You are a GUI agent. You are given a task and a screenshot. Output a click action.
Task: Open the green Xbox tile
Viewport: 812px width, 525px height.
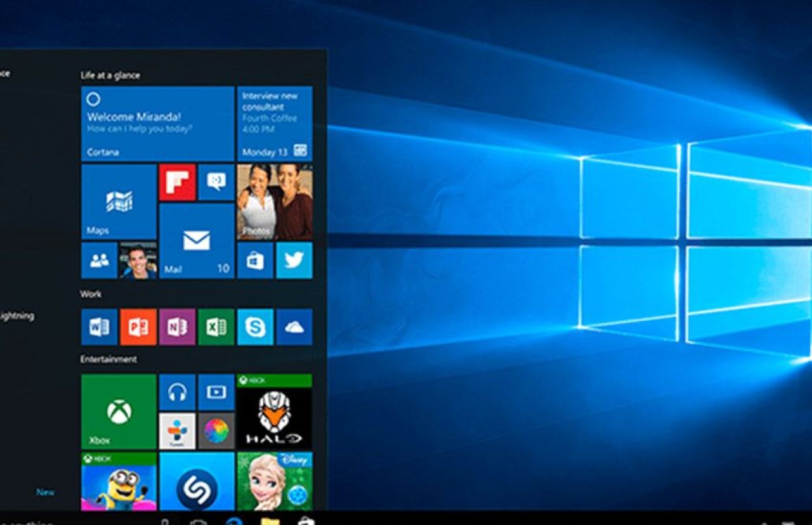(x=119, y=412)
